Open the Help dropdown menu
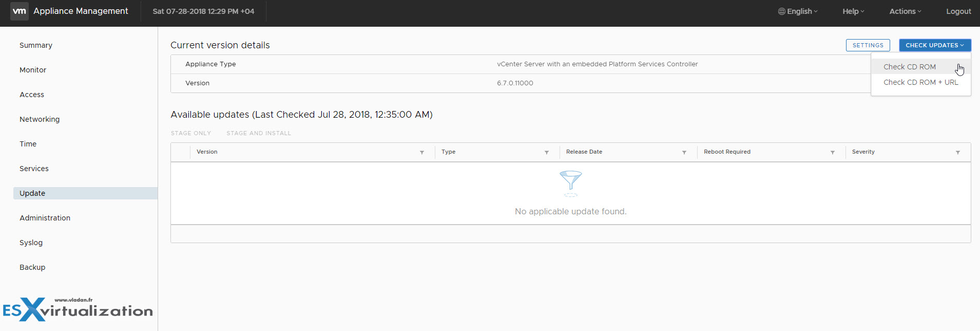The image size is (980, 331). (x=853, y=11)
